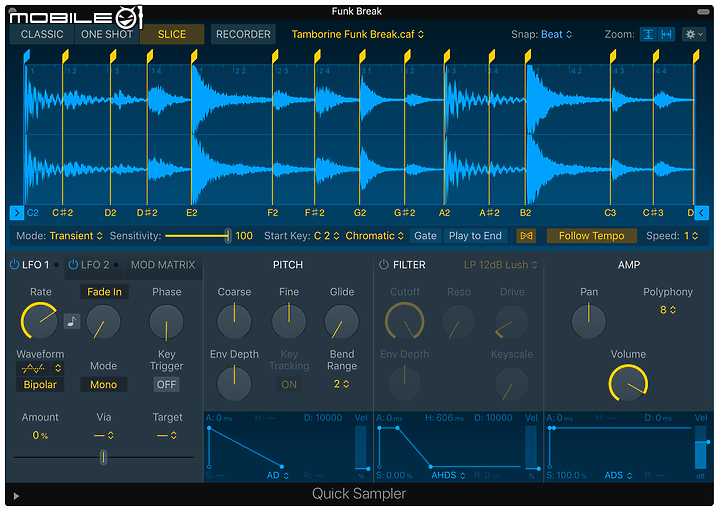Image resolution: width=719 pixels, height=511 pixels.
Task: Click the right waveform scroll arrow
Action: click(702, 213)
